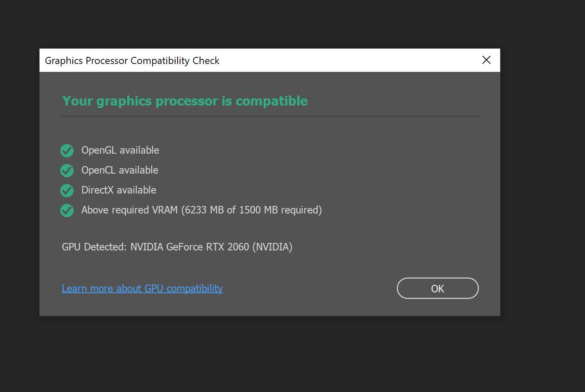Select the 'OpenCL available' text
This screenshot has height=392, width=585.
120,170
